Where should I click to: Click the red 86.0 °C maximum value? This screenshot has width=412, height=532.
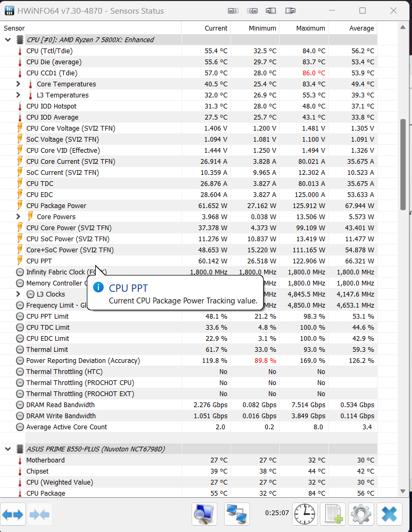(314, 73)
